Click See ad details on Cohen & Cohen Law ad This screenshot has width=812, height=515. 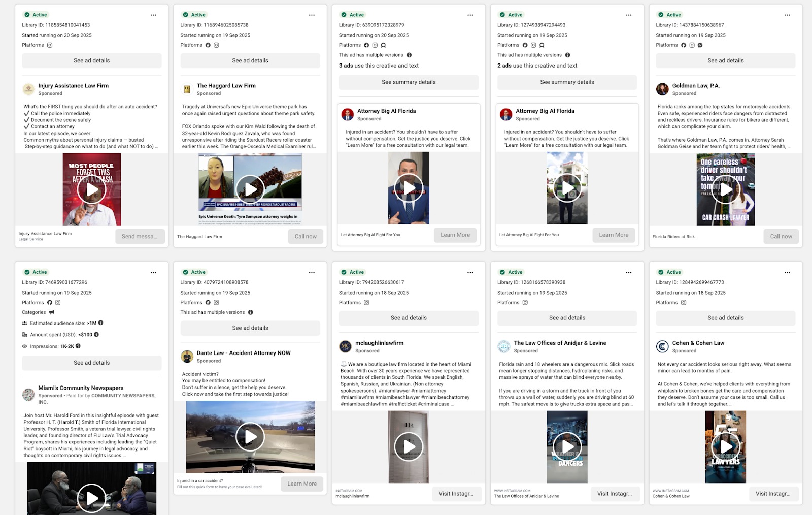(725, 318)
